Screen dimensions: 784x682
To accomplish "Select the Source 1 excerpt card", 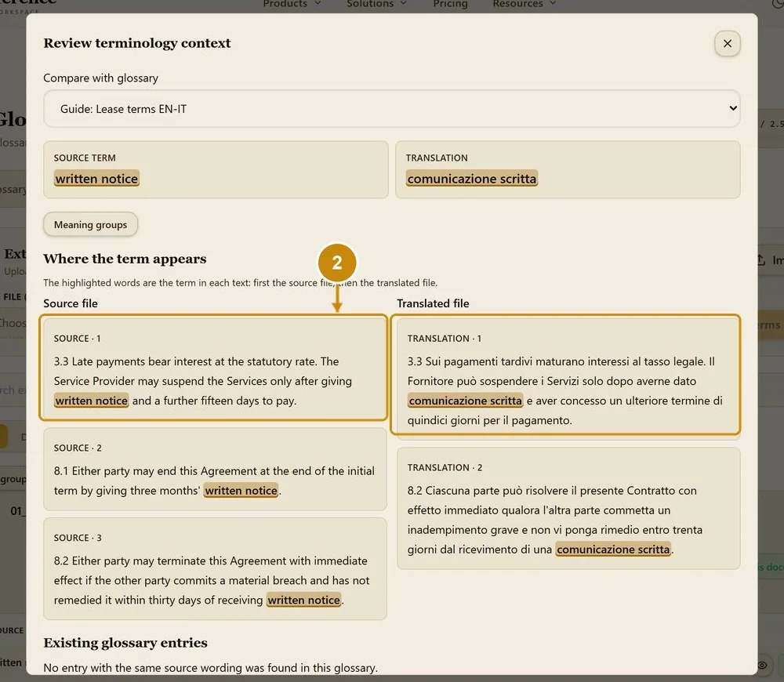I will (215, 368).
